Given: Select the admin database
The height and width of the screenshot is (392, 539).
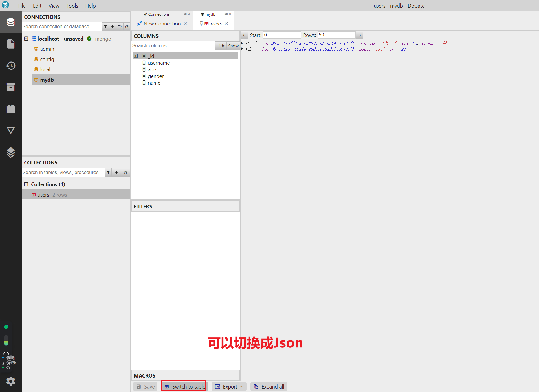Looking at the screenshot, I should 47,49.
